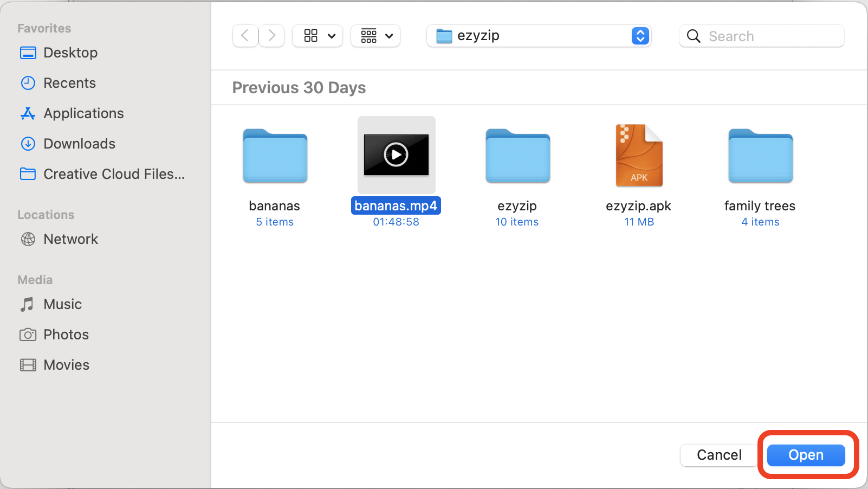Open the ezyzip path dropdown
The width and height of the screenshot is (868, 489).
click(539, 36)
